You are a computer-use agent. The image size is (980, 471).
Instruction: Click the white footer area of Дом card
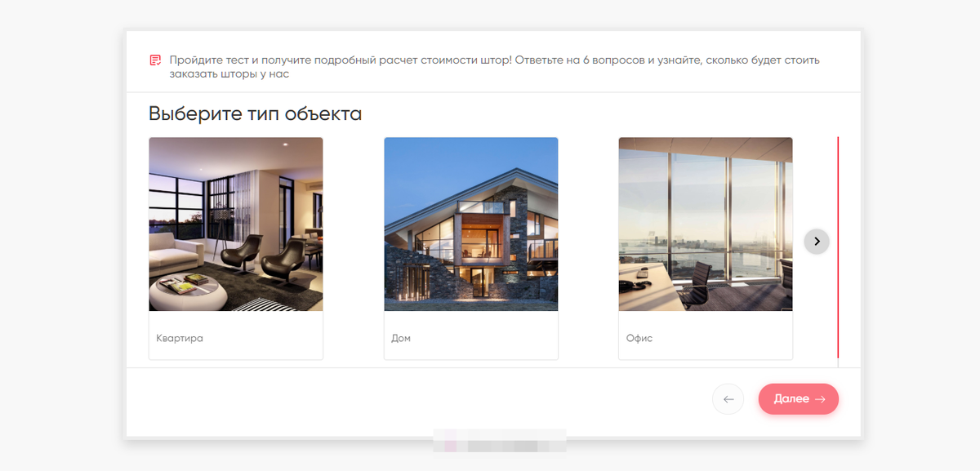click(x=471, y=335)
